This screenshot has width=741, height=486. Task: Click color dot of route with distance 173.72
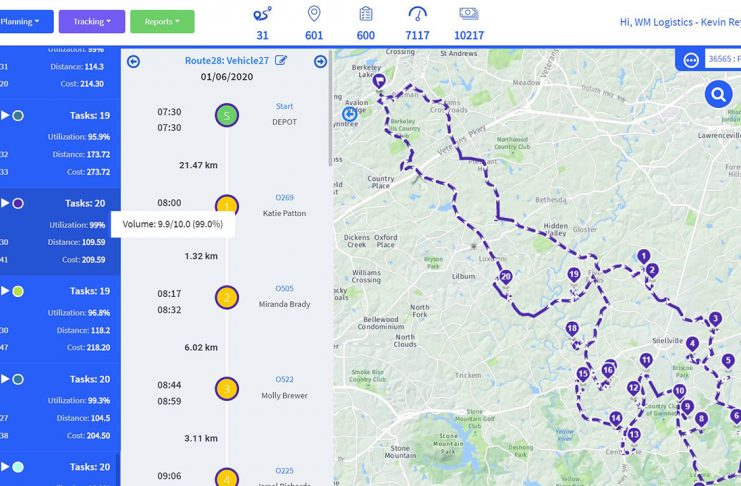click(x=18, y=115)
